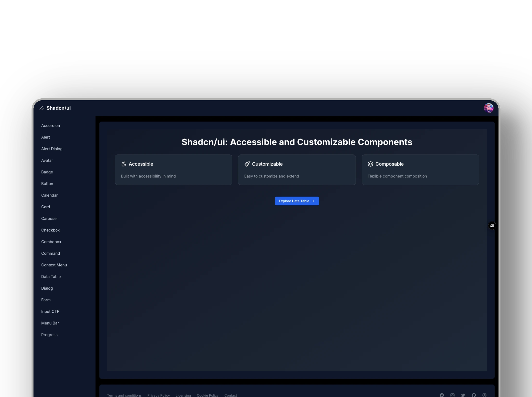Click Contact in the footer
Screen dimensions: 532x397
tap(230, 395)
